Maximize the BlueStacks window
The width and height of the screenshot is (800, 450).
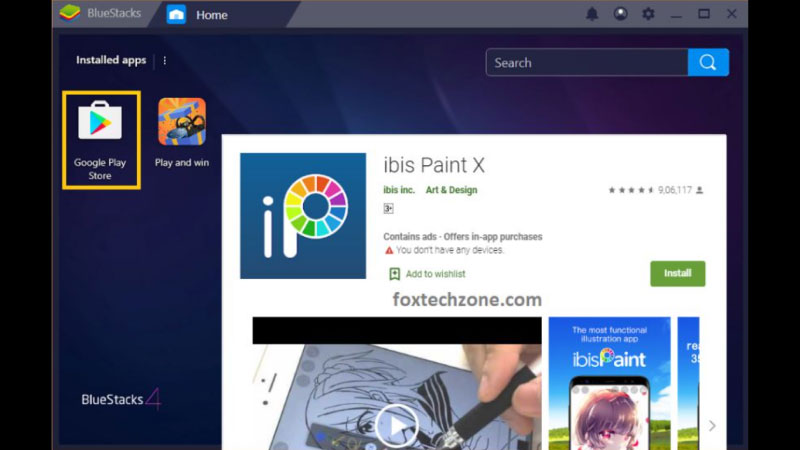704,14
